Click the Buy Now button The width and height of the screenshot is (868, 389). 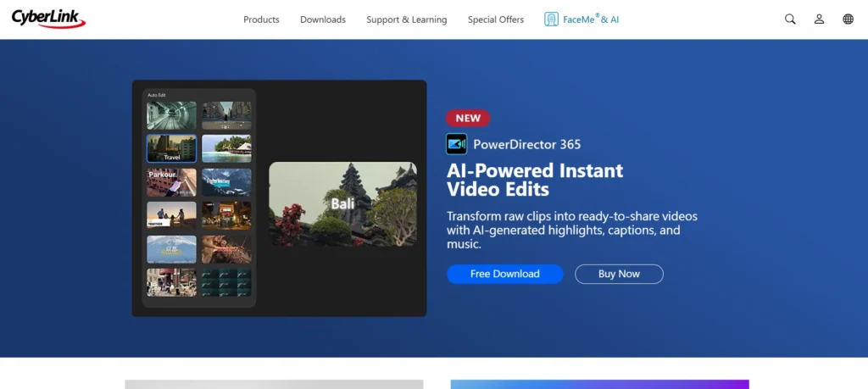coord(619,274)
